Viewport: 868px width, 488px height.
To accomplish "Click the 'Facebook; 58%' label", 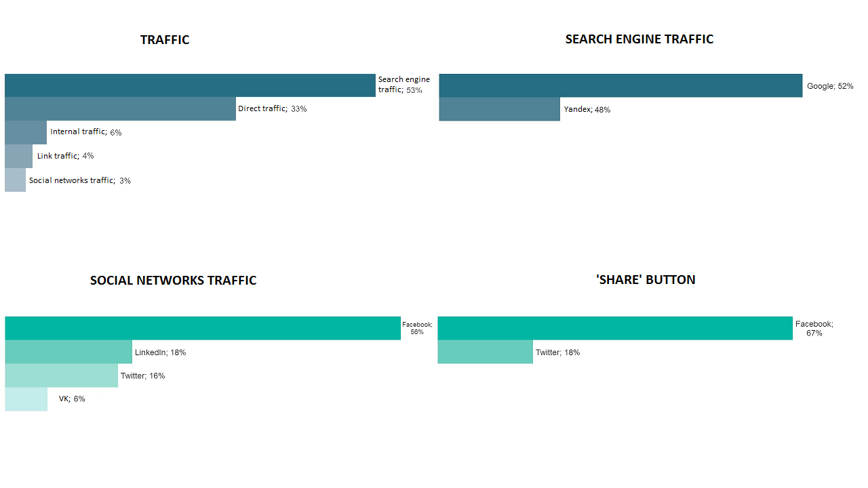I will [x=417, y=328].
